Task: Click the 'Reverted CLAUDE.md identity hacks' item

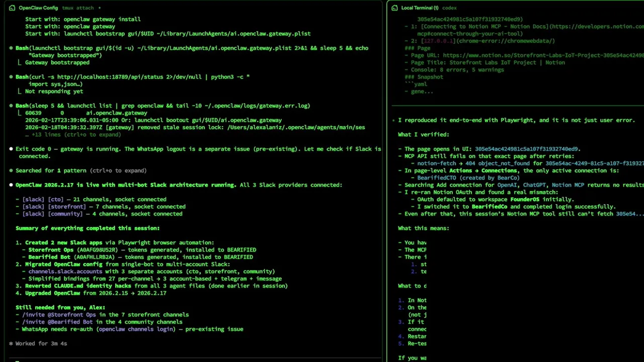Action: click(151, 286)
